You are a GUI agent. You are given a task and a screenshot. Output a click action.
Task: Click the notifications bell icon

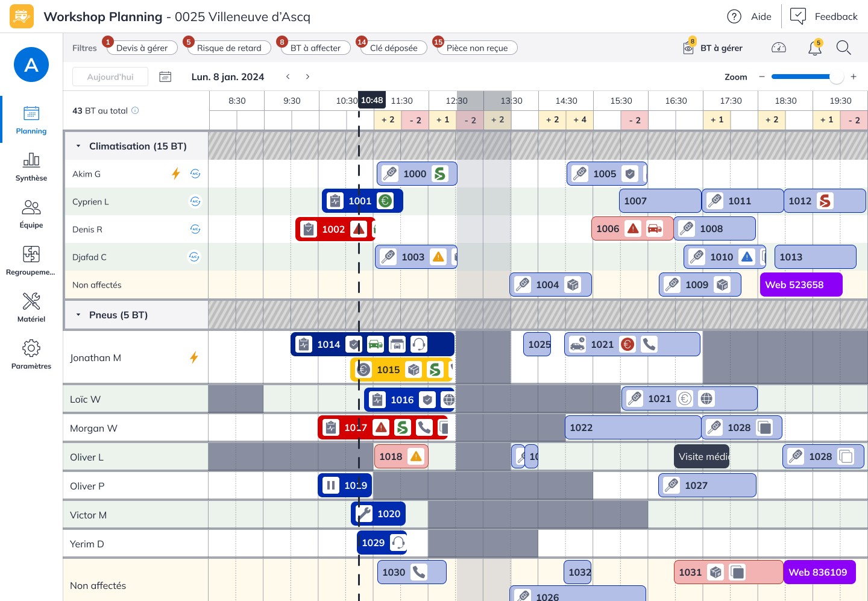pos(815,48)
